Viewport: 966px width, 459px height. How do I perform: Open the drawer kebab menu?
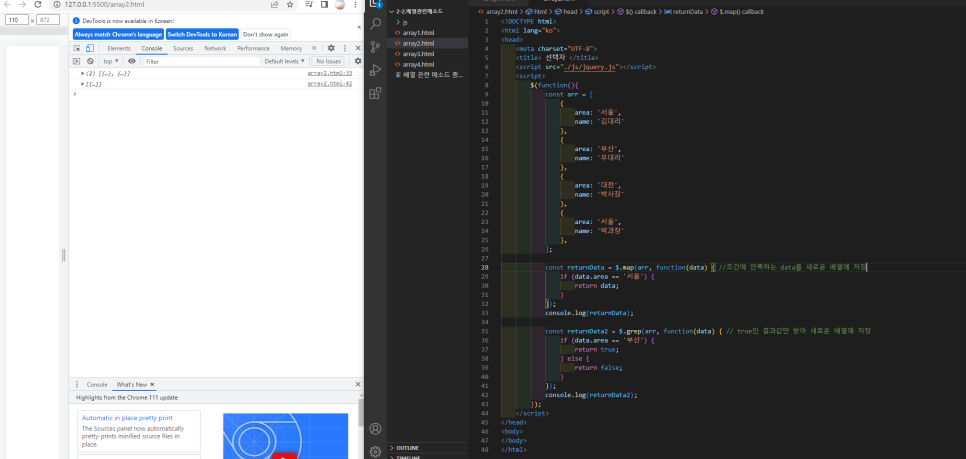click(77, 384)
